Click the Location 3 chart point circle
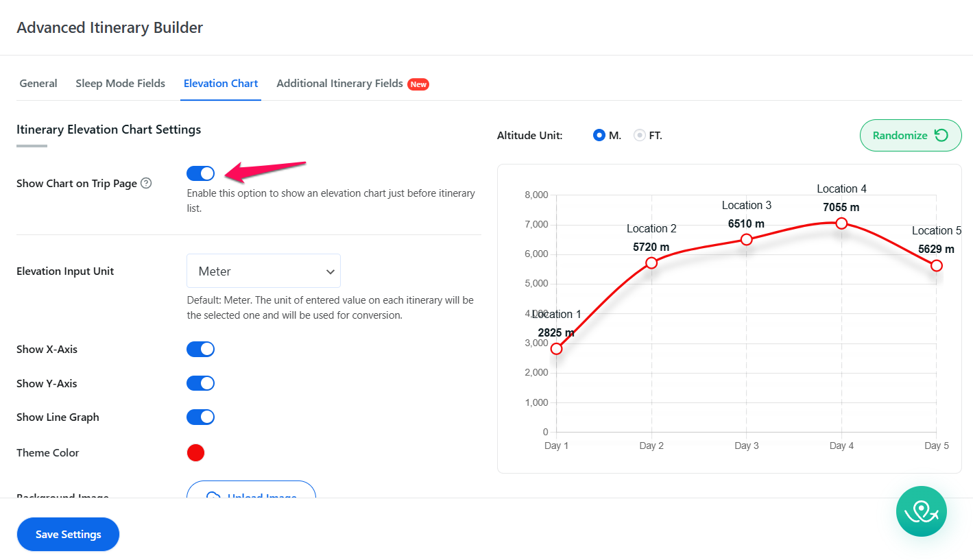The image size is (973, 560). pyautogui.click(x=747, y=239)
